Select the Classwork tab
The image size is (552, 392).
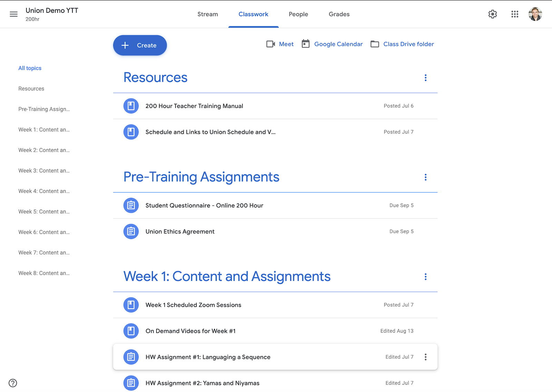click(253, 14)
